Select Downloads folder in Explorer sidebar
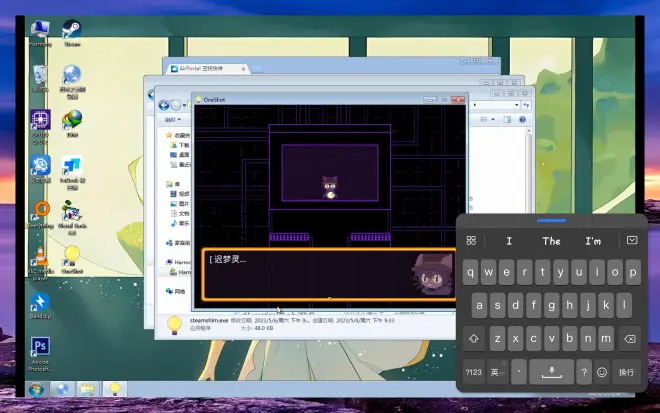Image resolution: width=660 pixels, height=413 pixels. (180, 145)
